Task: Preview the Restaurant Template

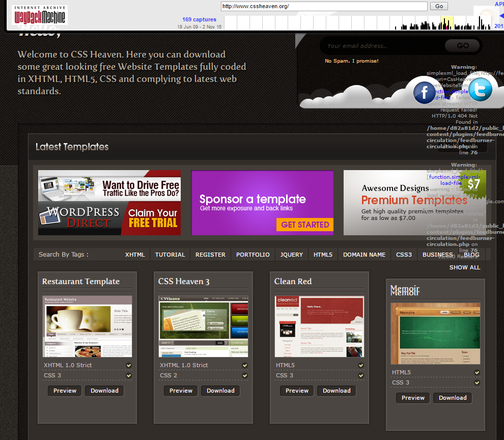Action: [65, 391]
